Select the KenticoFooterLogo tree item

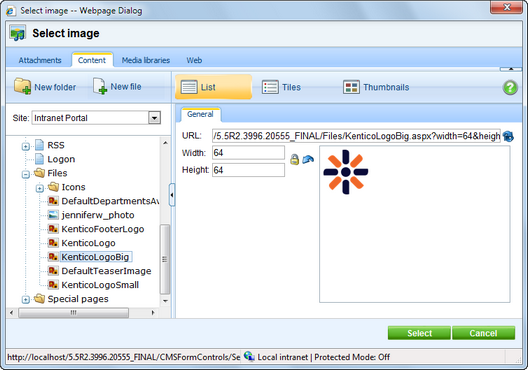[103, 229]
